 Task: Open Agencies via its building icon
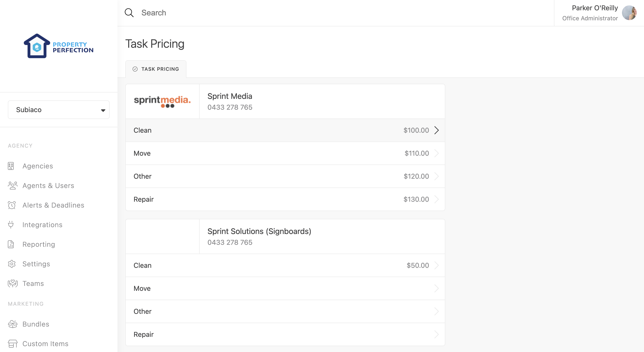click(11, 166)
